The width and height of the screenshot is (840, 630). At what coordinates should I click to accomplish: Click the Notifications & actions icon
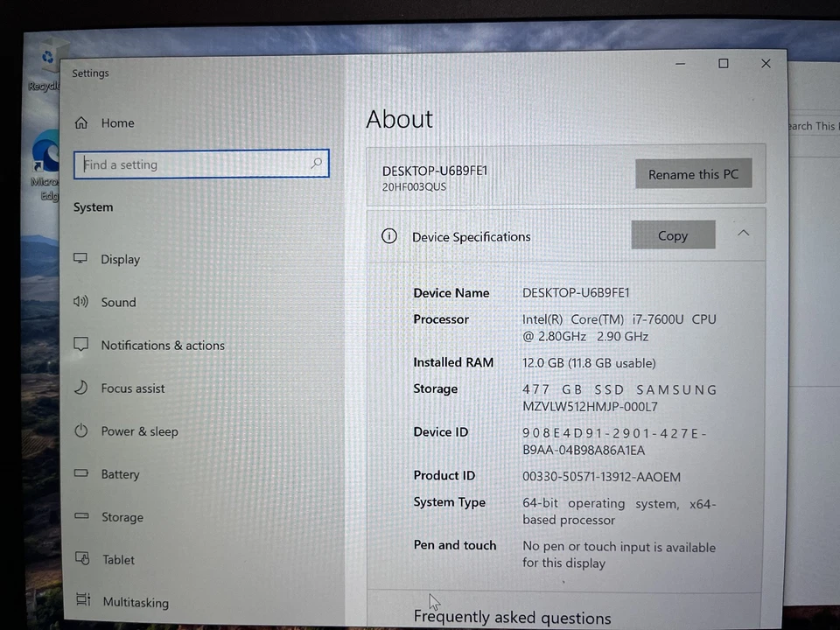[80, 344]
